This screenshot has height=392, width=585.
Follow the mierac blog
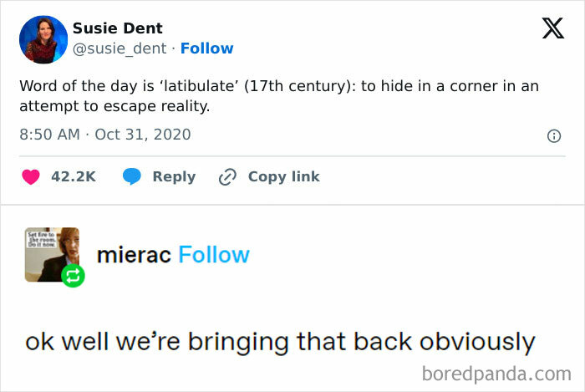214,254
